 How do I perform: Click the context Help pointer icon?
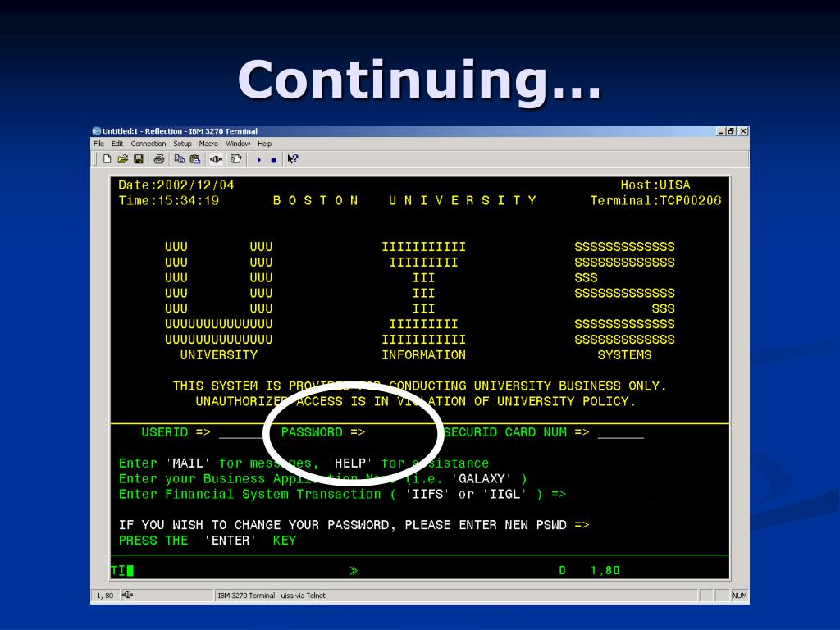(293, 159)
